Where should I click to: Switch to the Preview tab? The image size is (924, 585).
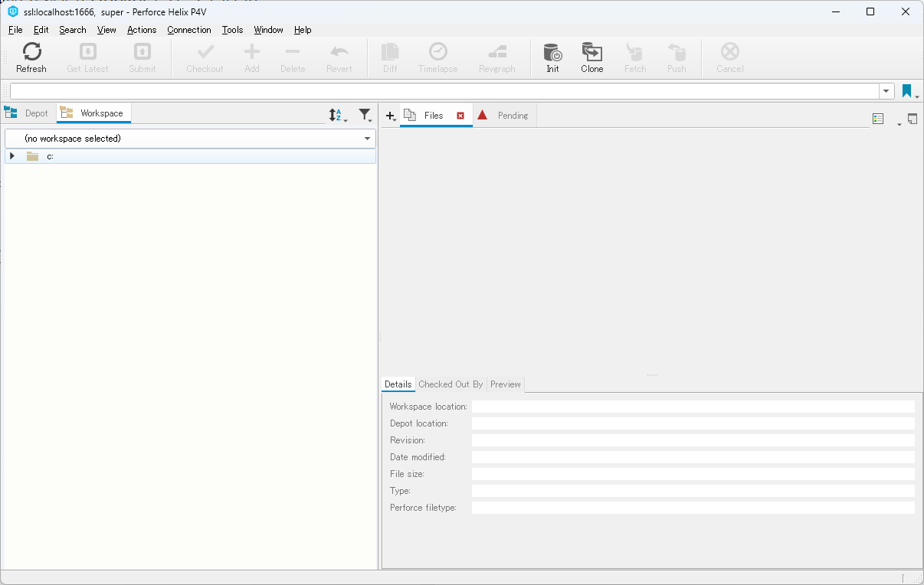coord(506,384)
